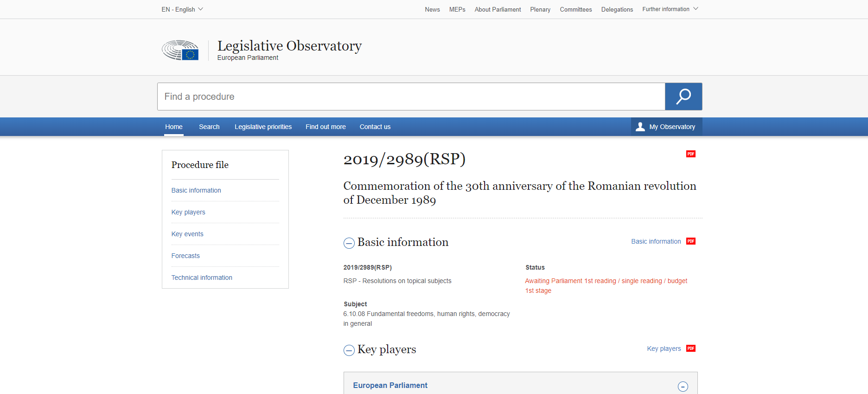Collapse the Basic information section
Viewport: 868px width, 394px height.
pyautogui.click(x=349, y=243)
